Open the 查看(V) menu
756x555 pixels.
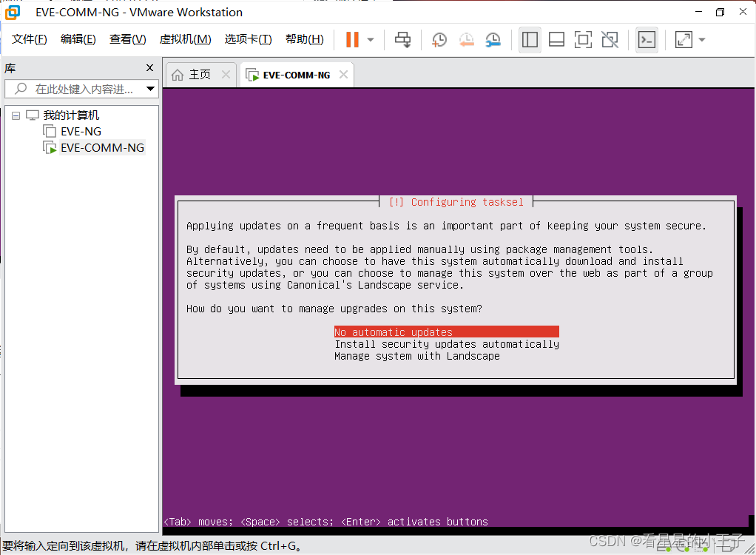pyautogui.click(x=127, y=39)
